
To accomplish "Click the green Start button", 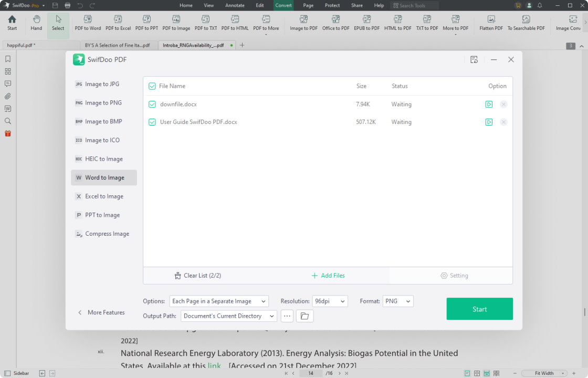I will point(479,309).
